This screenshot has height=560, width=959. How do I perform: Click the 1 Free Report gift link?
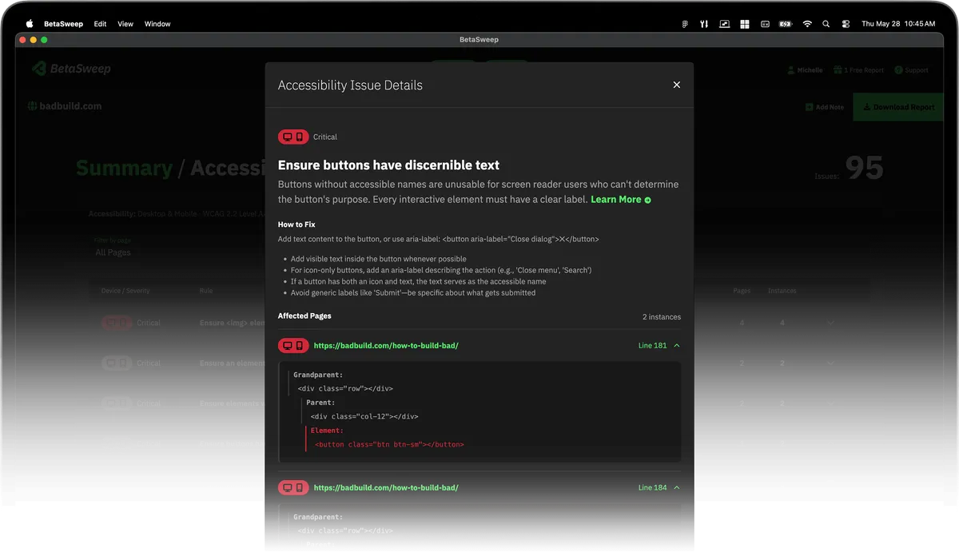(x=858, y=70)
